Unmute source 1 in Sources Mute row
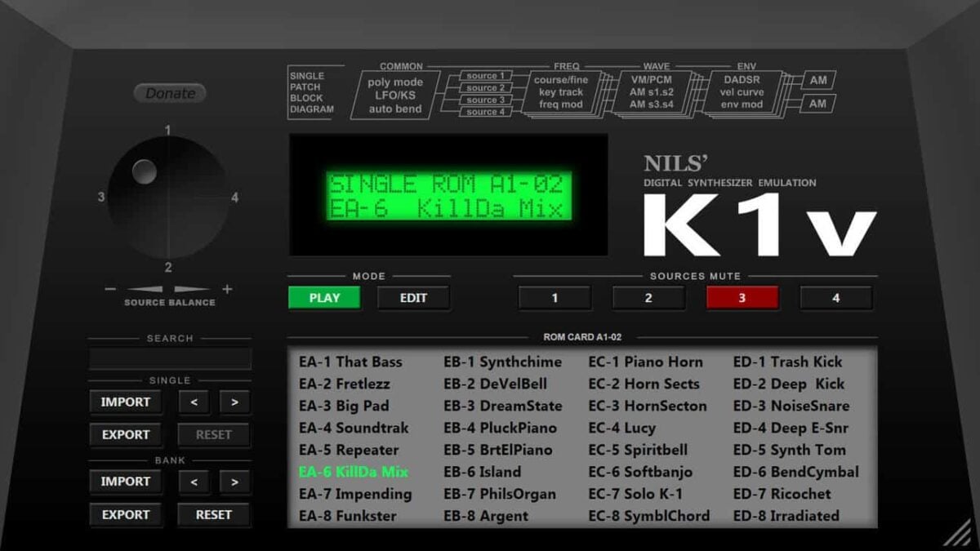 coord(555,298)
